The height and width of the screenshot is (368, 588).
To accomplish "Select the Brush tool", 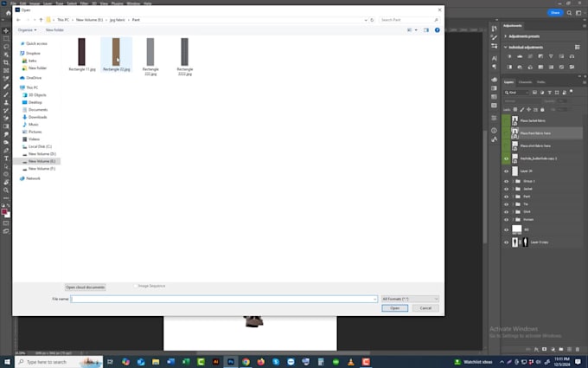I will pyautogui.click(x=6, y=94).
